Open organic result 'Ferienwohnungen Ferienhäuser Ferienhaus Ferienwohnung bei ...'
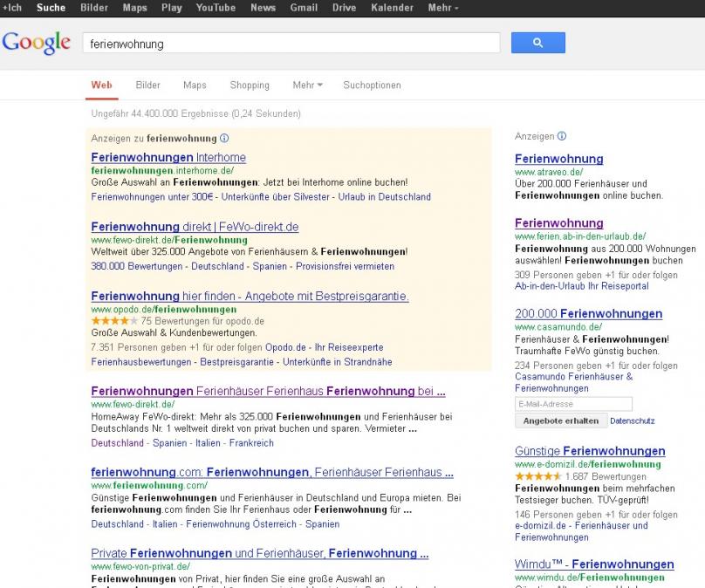This screenshot has width=705, height=588. click(x=269, y=391)
